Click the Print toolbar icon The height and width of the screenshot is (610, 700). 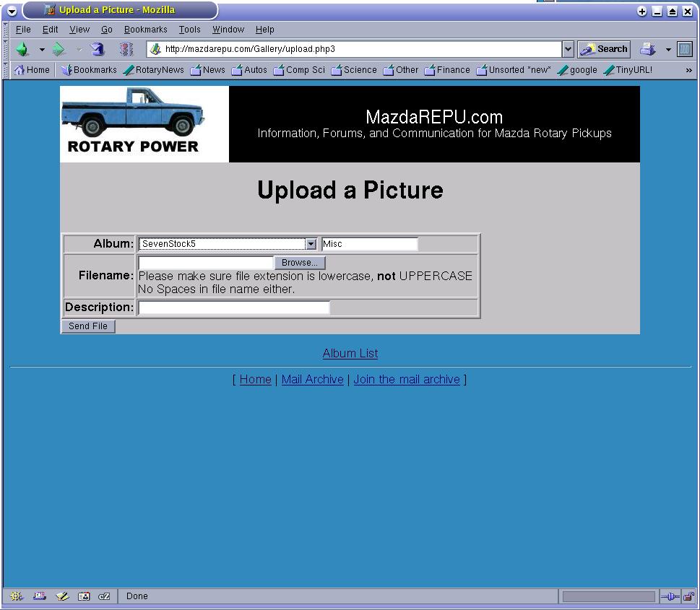pyautogui.click(x=648, y=49)
